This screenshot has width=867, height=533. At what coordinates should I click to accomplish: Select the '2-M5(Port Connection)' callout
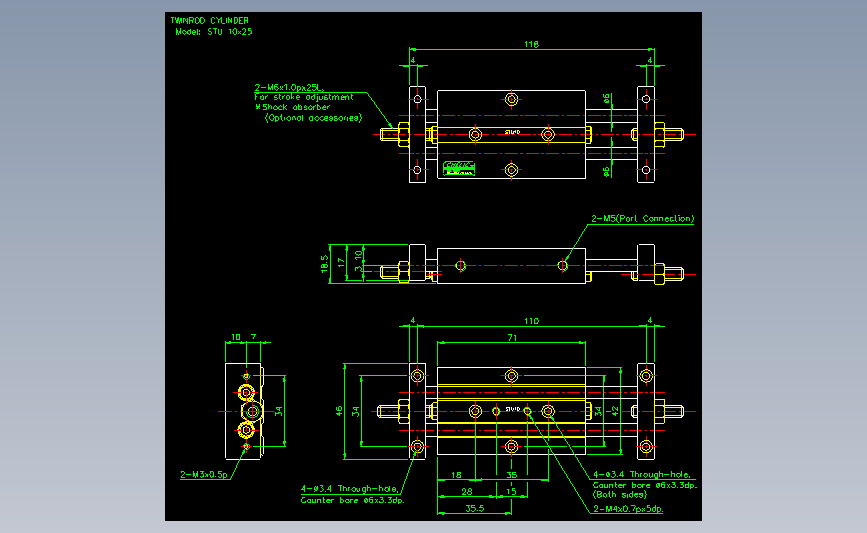[x=643, y=218]
